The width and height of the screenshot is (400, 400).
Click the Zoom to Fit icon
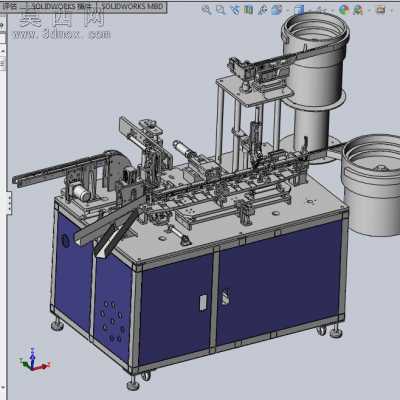pos(206,10)
